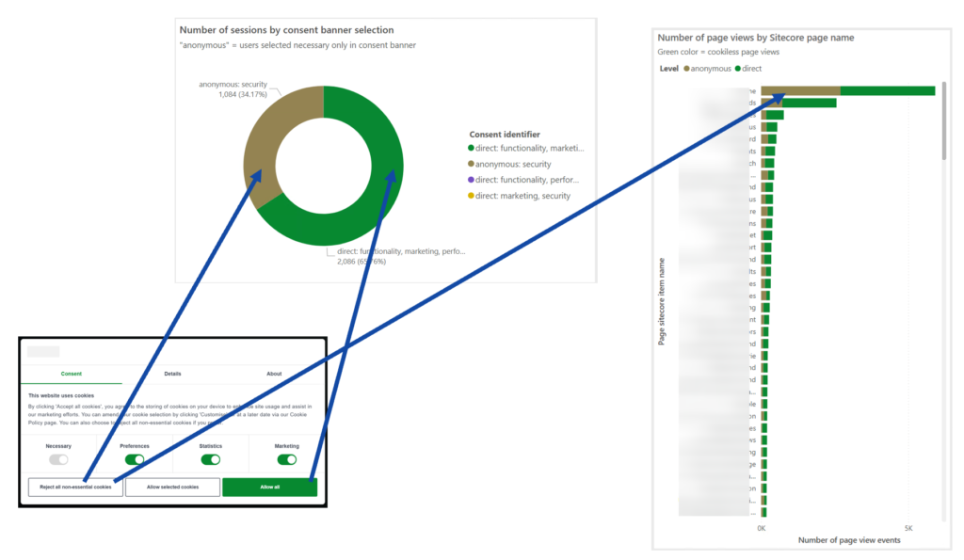This screenshot has height=560, width=964.
Task: Click the purple direct: functionality, performance legend dot
Action: click(472, 180)
